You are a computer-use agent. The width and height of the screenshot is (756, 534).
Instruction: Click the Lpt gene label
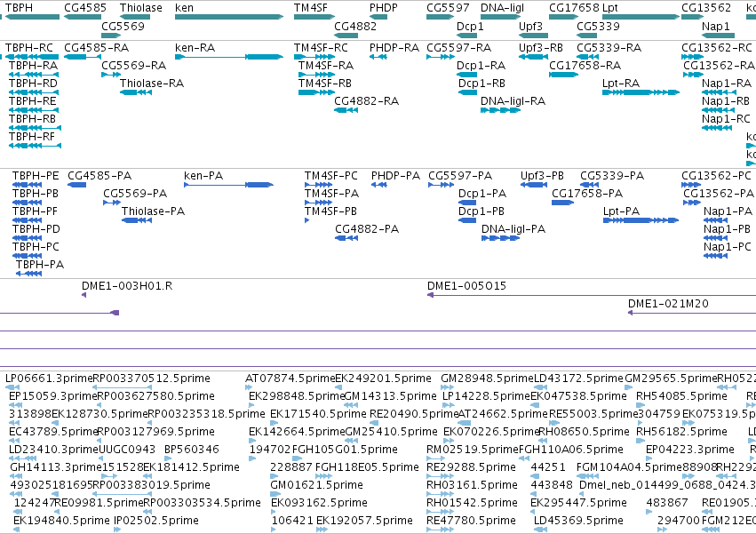(610, 8)
